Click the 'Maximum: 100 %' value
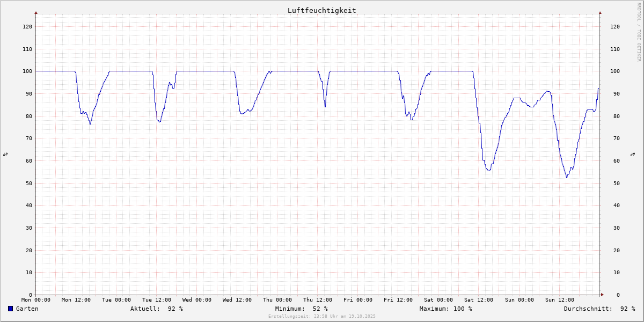Screen dimensions: 644x322 [x=446, y=309]
